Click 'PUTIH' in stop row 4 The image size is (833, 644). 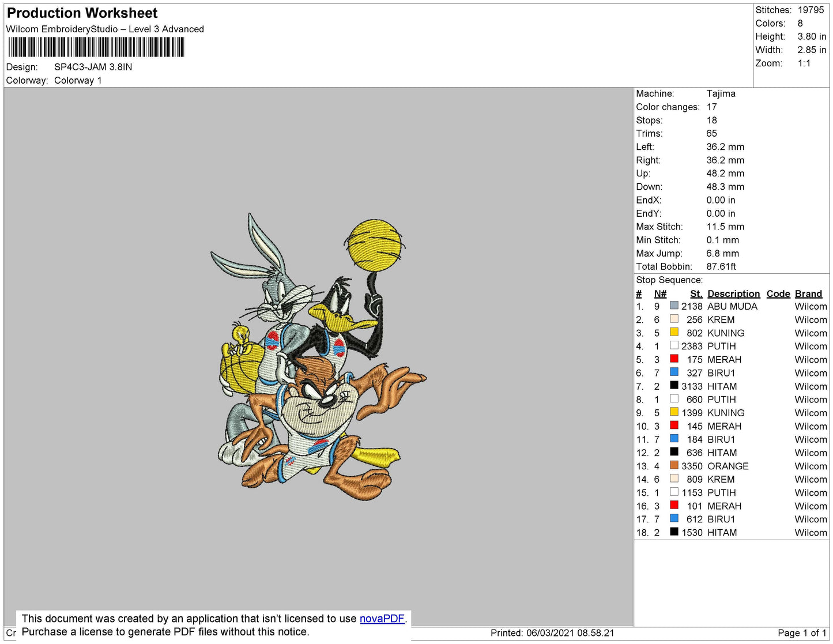click(722, 347)
